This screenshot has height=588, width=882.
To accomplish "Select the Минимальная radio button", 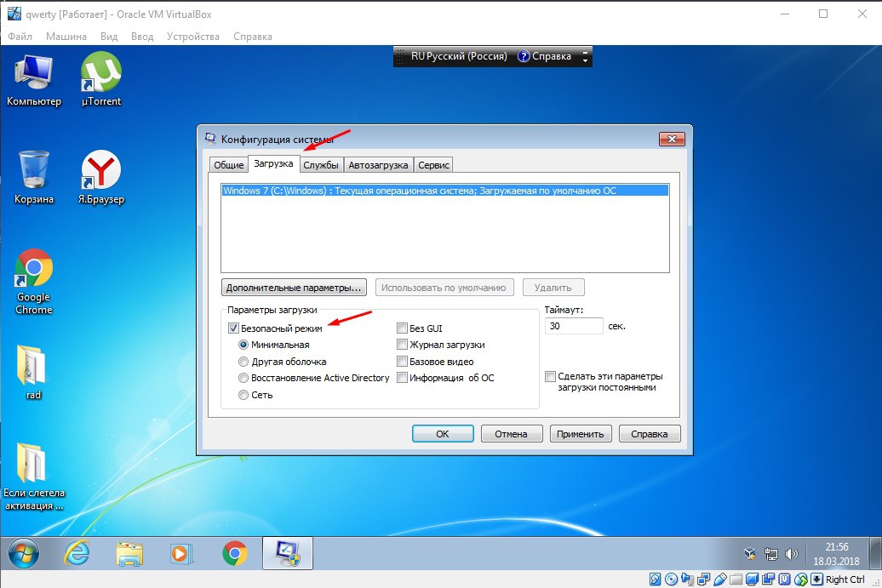I will (x=243, y=345).
